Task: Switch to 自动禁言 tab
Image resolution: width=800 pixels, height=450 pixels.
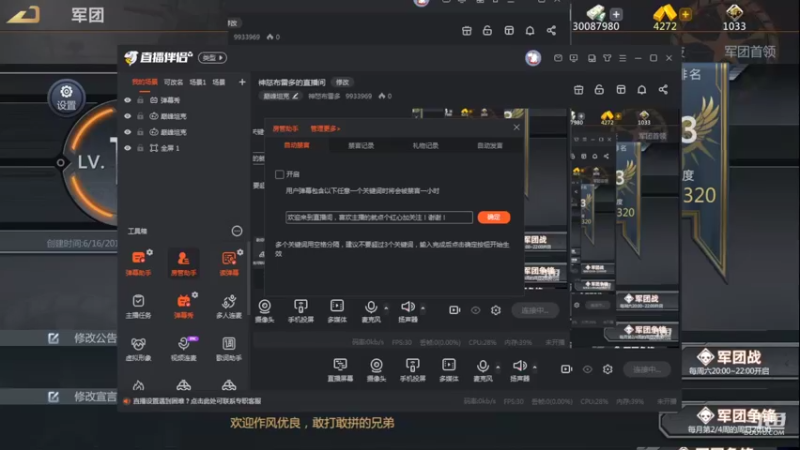Action: 297,145
